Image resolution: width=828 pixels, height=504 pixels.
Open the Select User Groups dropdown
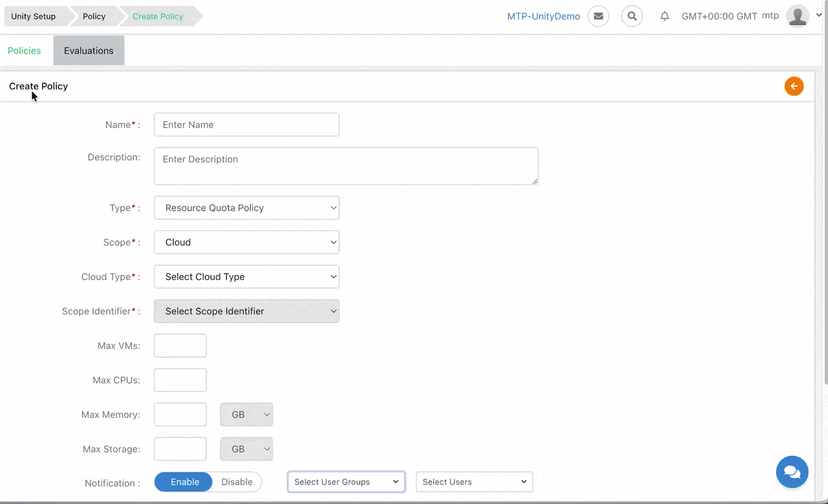click(346, 482)
